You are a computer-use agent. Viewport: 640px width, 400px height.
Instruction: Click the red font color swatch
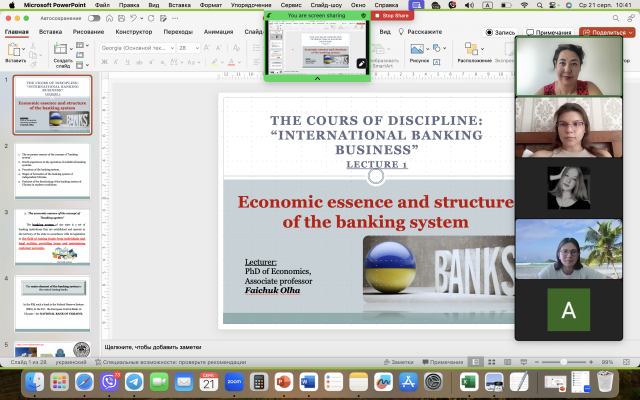pos(231,62)
